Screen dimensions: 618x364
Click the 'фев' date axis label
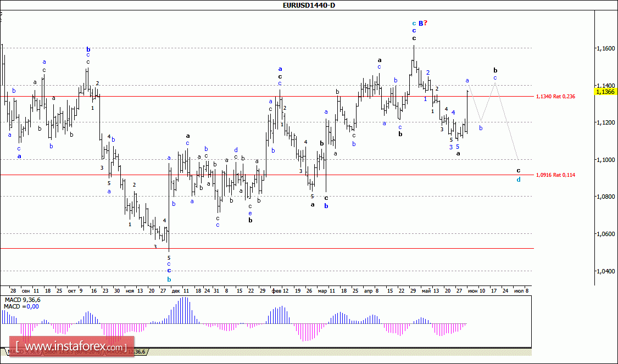coord(275,291)
